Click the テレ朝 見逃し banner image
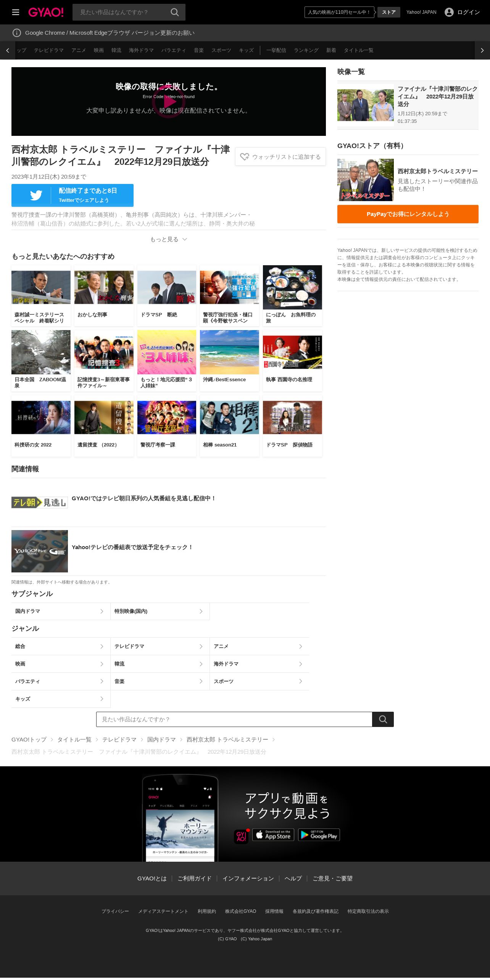The width and height of the screenshot is (490, 980). pos(40,503)
